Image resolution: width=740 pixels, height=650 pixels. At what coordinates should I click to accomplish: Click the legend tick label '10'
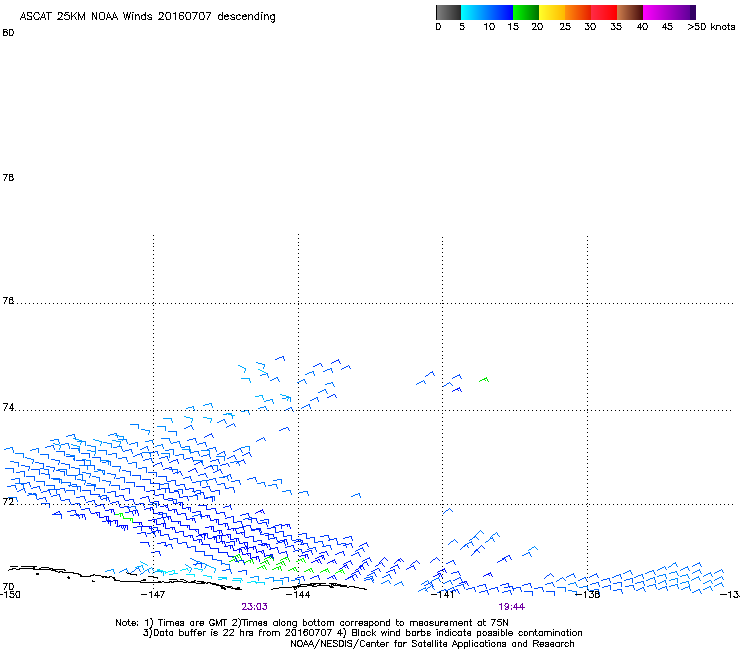[489, 27]
